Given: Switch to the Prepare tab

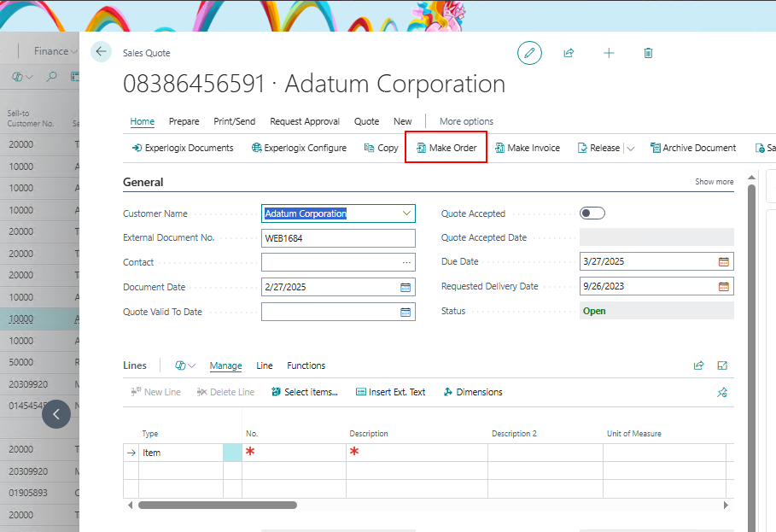Looking at the screenshot, I should point(184,121).
